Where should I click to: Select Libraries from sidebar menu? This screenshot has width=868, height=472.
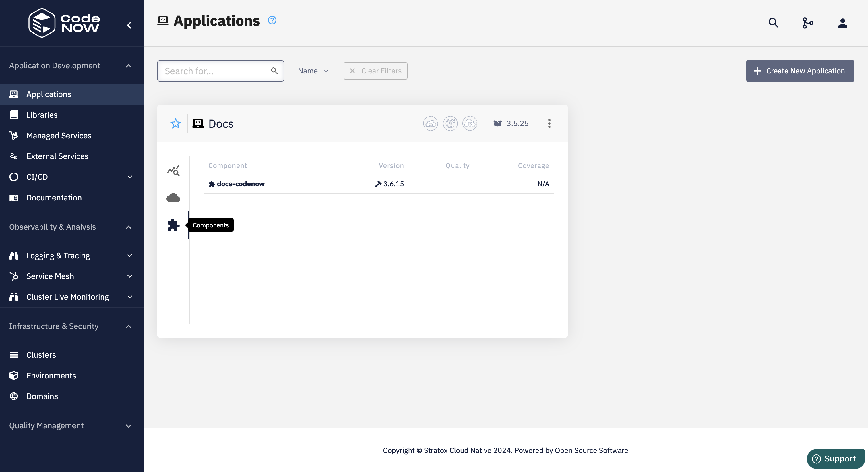pyautogui.click(x=42, y=115)
